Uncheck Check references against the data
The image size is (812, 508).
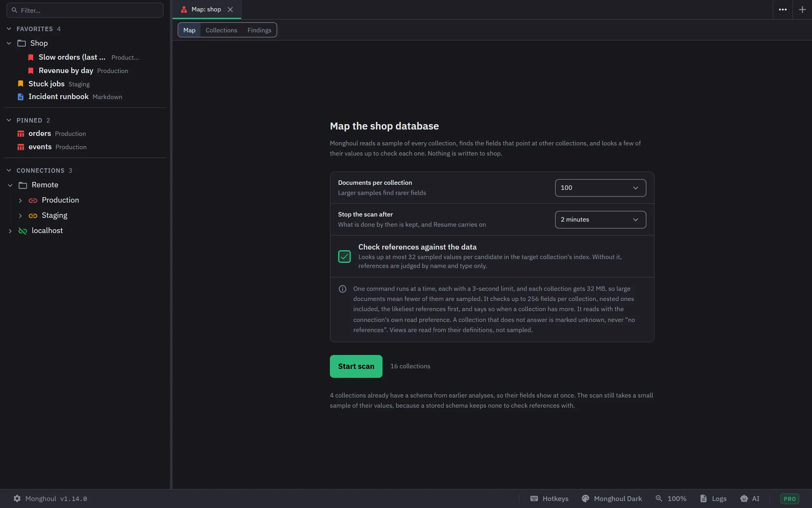coord(344,256)
